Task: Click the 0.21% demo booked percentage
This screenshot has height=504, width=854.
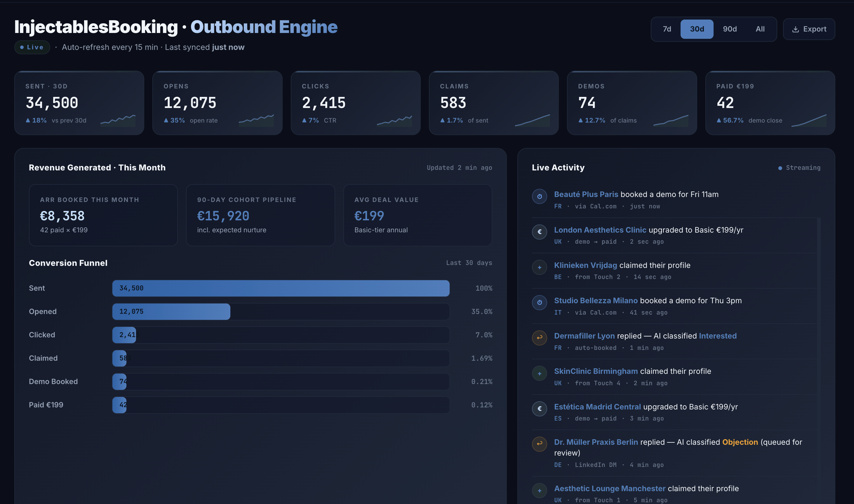Action: [482, 382]
